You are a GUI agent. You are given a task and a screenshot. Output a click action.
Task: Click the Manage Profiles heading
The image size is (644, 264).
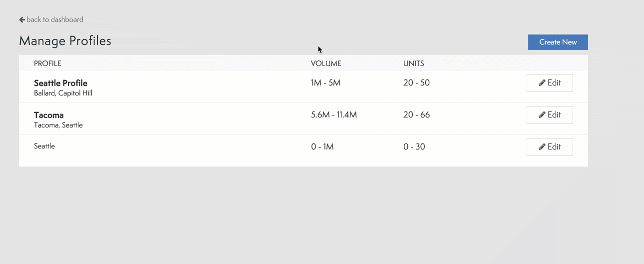pos(65,41)
